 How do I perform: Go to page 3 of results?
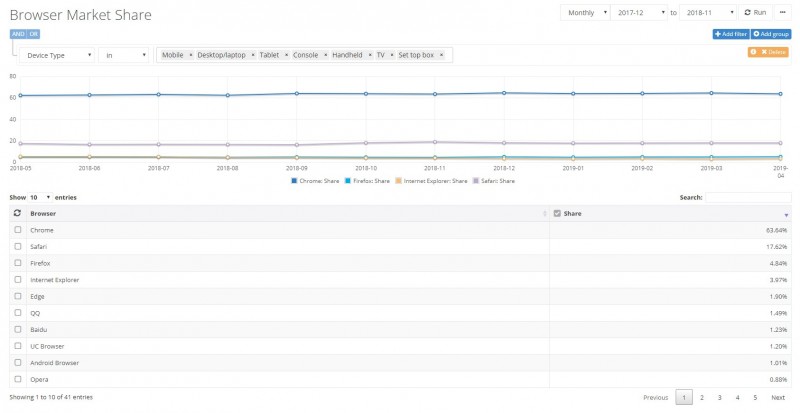click(x=719, y=397)
